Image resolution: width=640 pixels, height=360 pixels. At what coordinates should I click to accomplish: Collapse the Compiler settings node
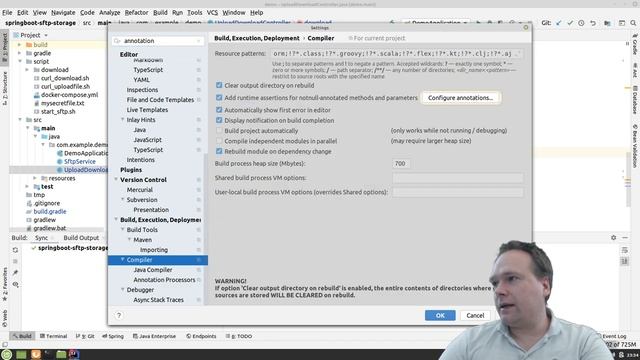[x=122, y=260]
